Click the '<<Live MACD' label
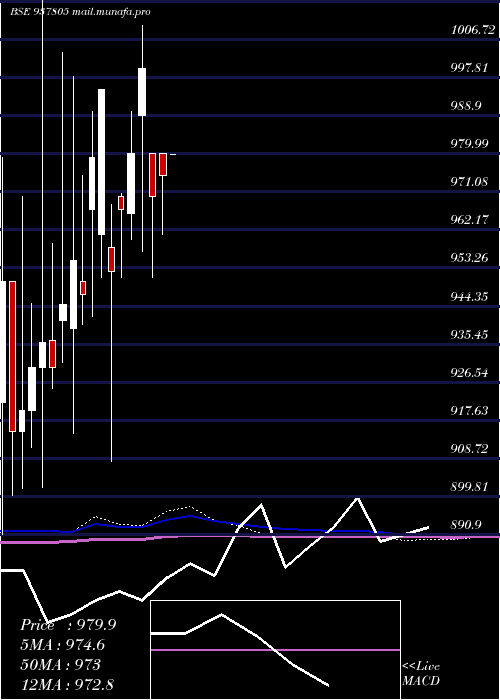The image size is (500, 700). (421, 674)
